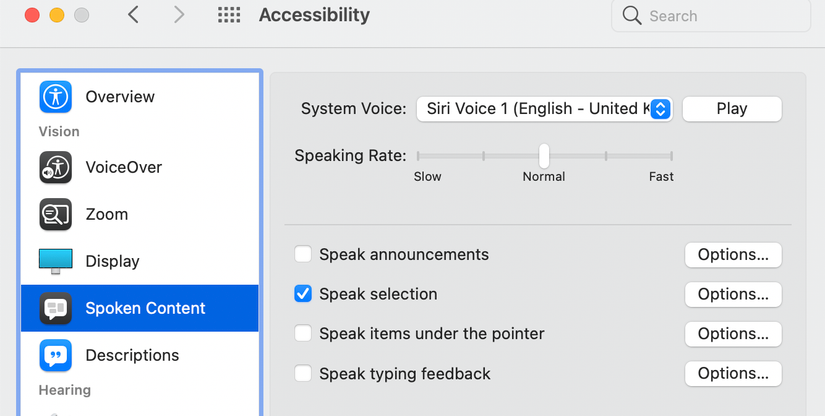Click the Zoom magnifier icon in sidebar

click(x=55, y=214)
